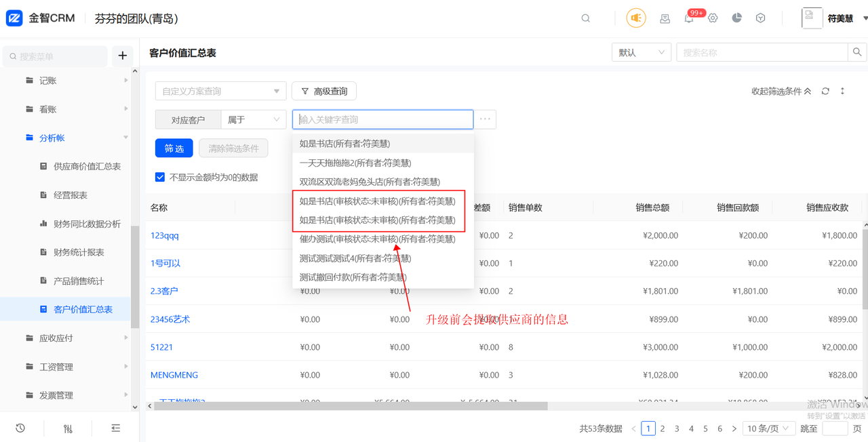
Task: Click the 销售总额 column header
Action: (652, 207)
